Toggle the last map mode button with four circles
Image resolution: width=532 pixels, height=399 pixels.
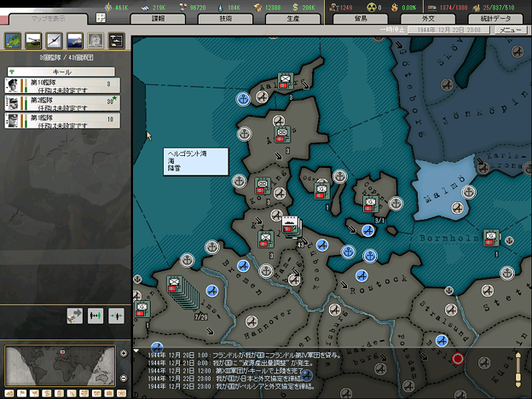(x=121, y=393)
